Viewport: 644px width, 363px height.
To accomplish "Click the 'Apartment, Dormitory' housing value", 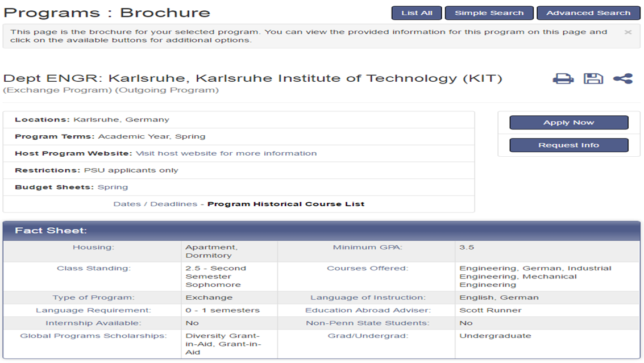I will (x=211, y=251).
